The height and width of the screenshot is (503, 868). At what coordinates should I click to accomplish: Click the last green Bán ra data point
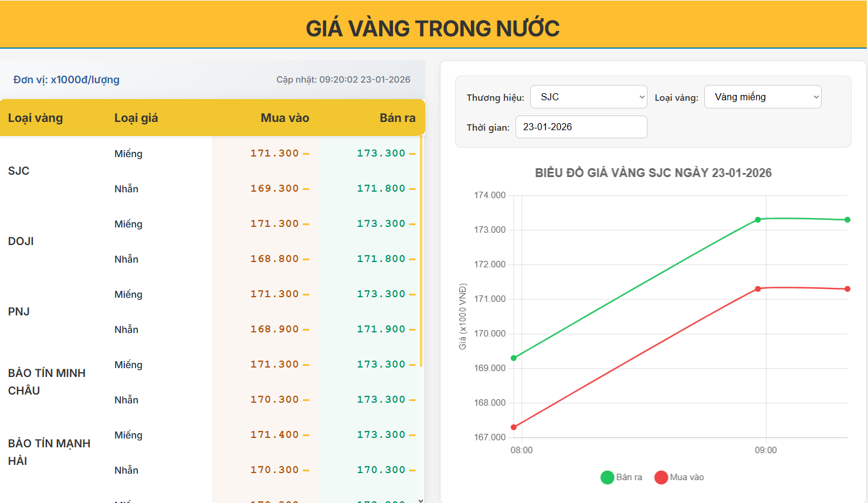click(x=847, y=220)
